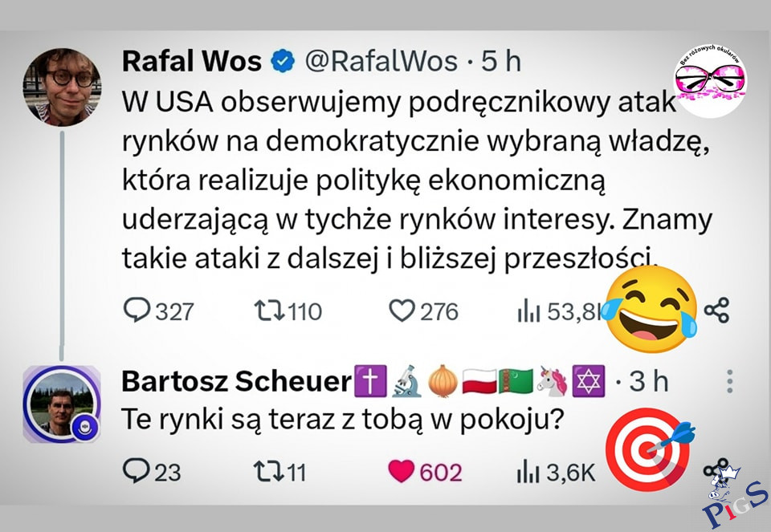The image size is (771, 532).
Task: Like the Rafal Wos tweet
Action: [423, 311]
